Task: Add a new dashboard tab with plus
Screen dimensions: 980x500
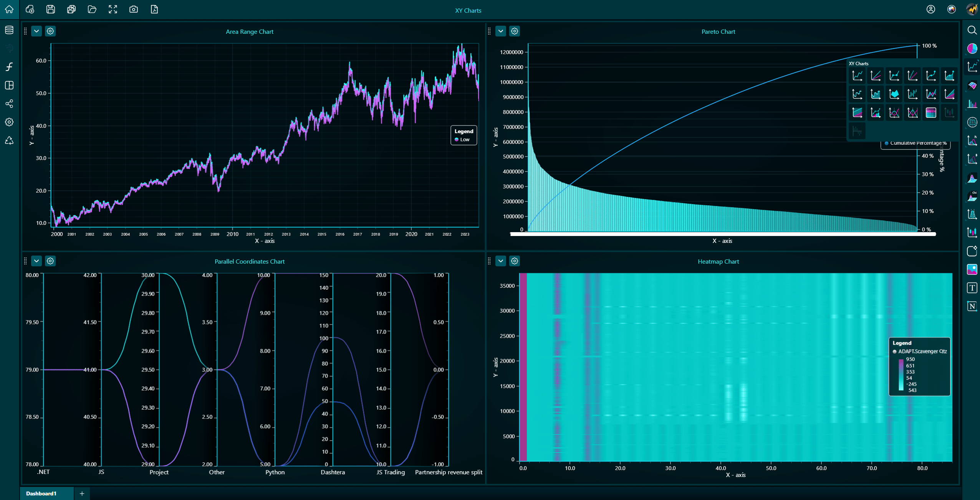Action: pyautogui.click(x=82, y=493)
